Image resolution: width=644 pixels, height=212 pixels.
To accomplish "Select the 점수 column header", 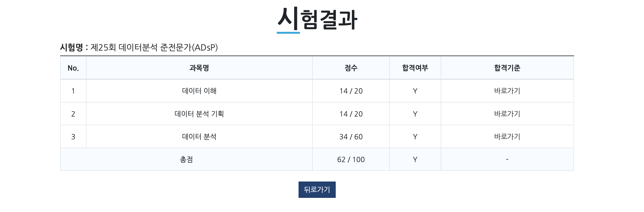I will click(x=351, y=68).
